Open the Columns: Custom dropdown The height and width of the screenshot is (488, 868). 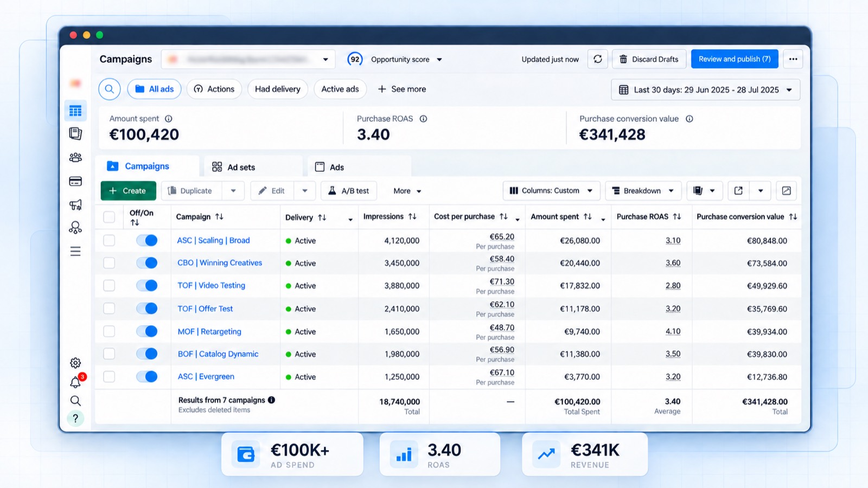[x=551, y=191]
